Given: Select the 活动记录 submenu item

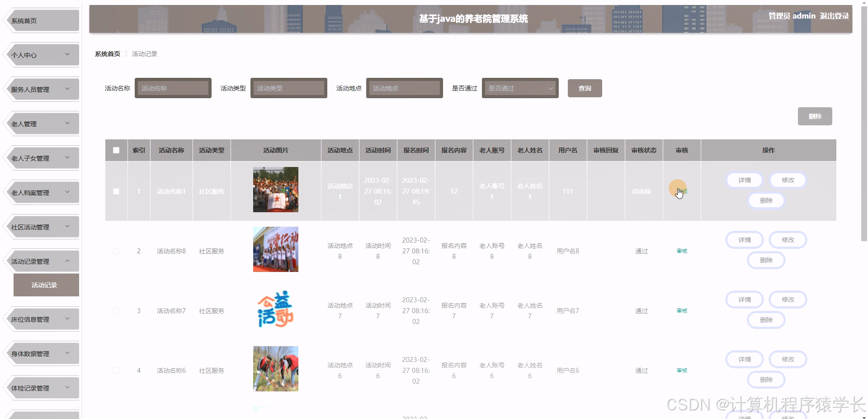Looking at the screenshot, I should (46, 285).
